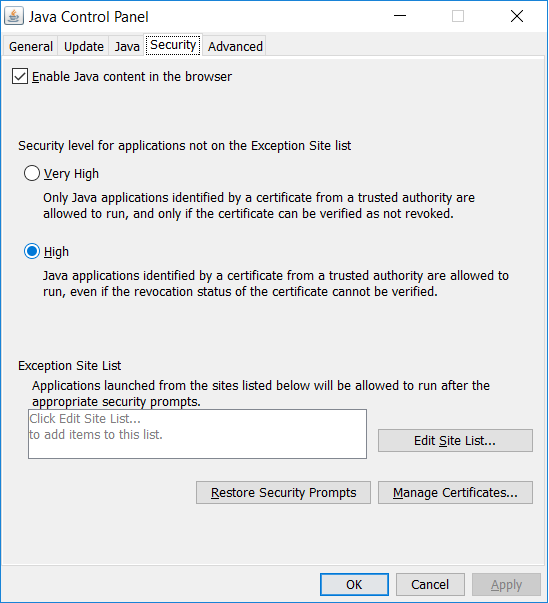Cancel changes with the Cancel button

click(x=430, y=585)
